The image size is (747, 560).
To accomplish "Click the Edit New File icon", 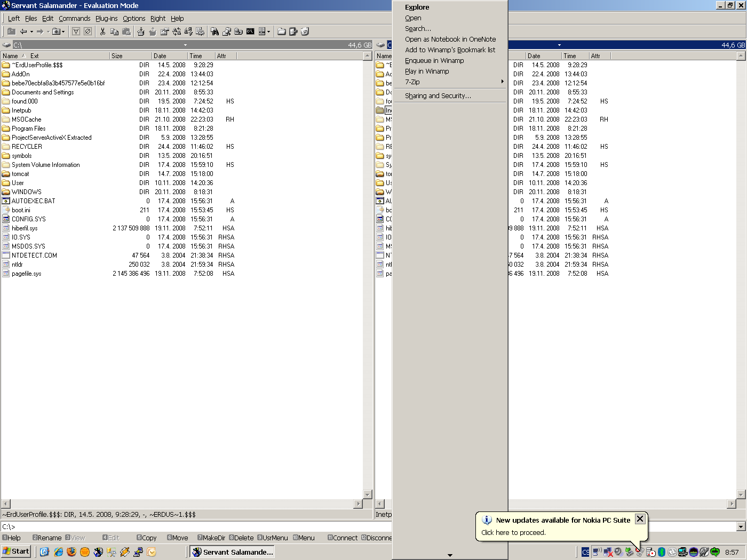I will tap(293, 31).
